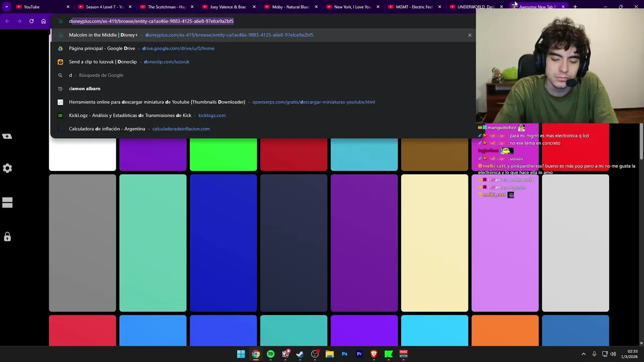Open settings gear in left sidebar
This screenshot has height=362, width=644.
(x=7, y=168)
